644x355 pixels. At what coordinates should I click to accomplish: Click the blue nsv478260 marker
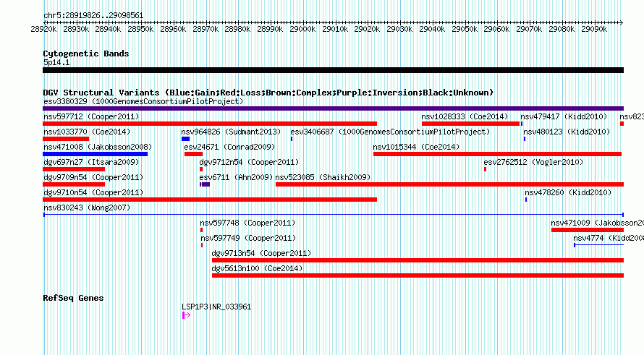(x=526, y=200)
